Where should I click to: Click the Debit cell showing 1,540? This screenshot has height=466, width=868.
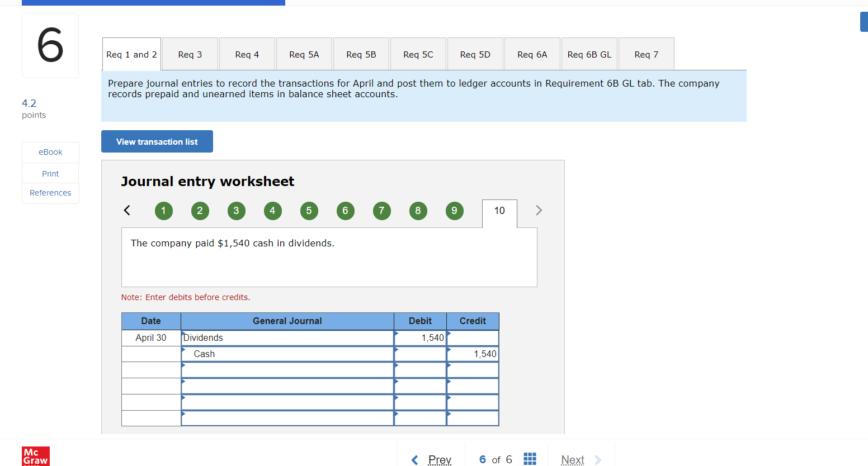pyautogui.click(x=420, y=337)
